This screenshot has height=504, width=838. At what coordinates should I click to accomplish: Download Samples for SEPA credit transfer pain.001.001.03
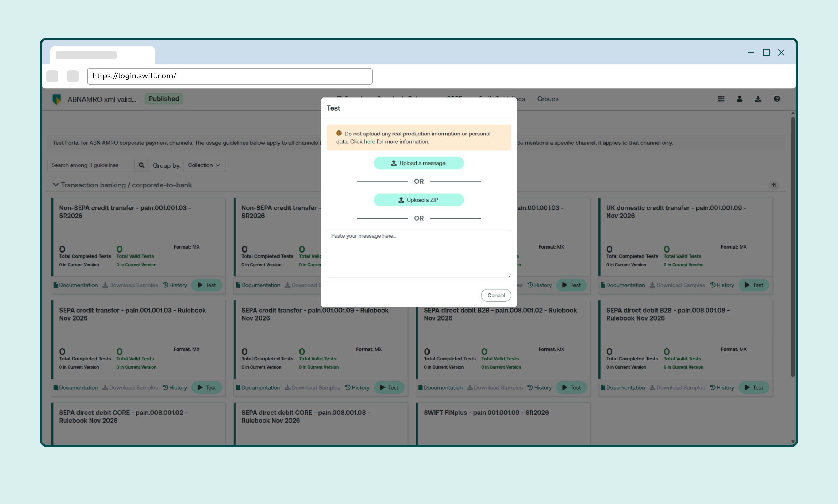130,387
